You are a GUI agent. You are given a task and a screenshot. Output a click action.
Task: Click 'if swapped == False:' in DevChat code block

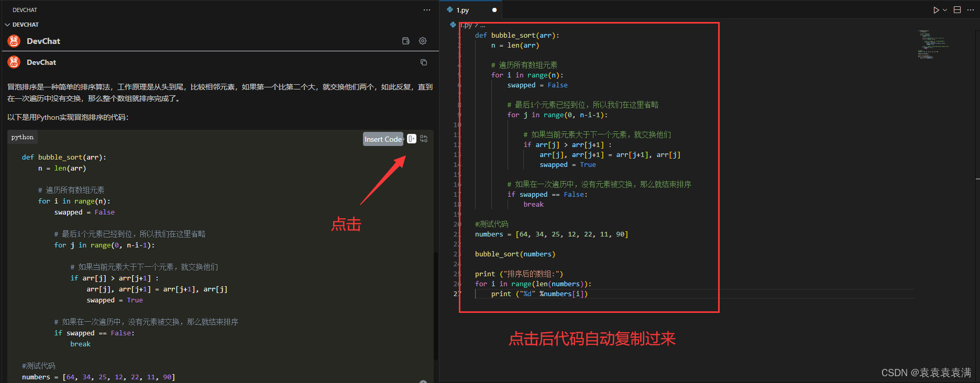point(94,333)
